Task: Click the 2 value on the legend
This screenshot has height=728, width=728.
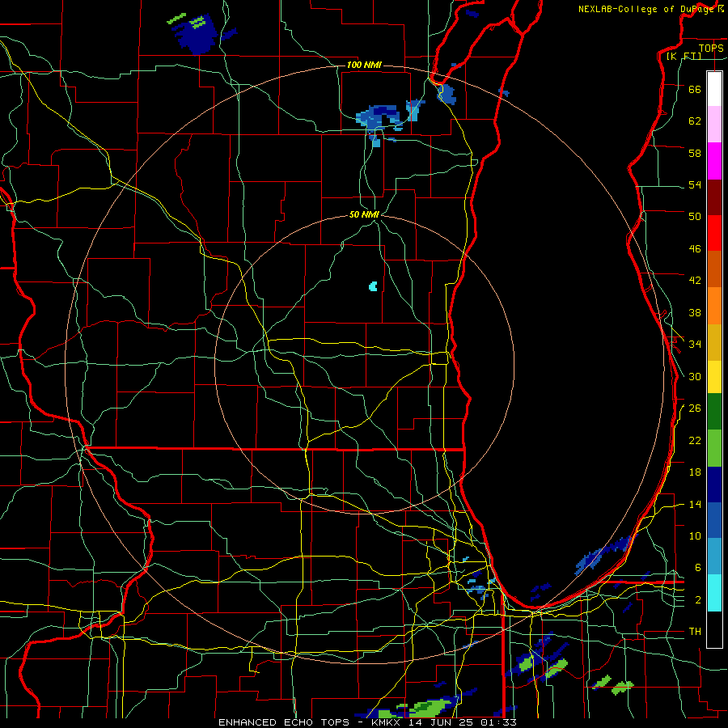Action: (698, 600)
